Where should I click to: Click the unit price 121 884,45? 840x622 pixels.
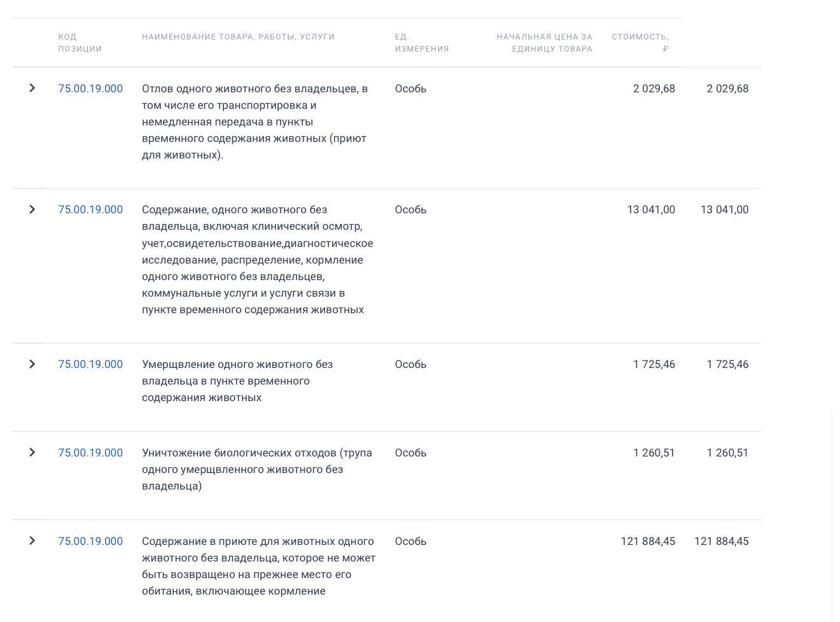point(648,541)
